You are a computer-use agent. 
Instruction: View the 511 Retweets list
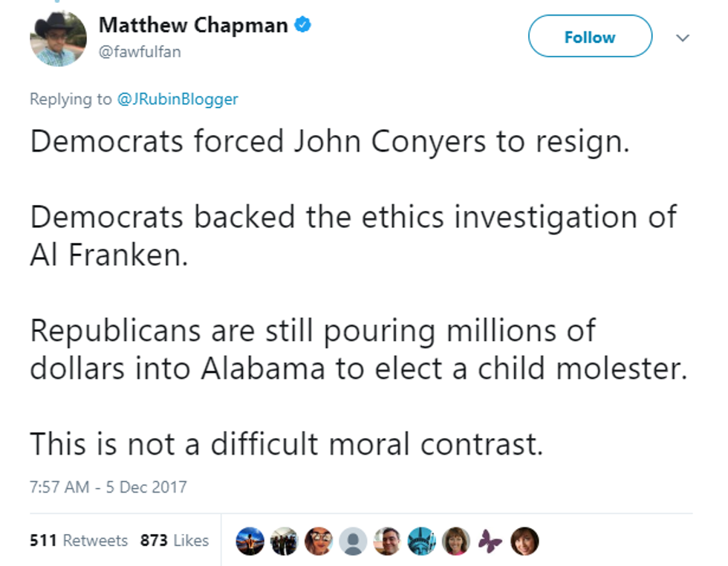click(x=79, y=541)
